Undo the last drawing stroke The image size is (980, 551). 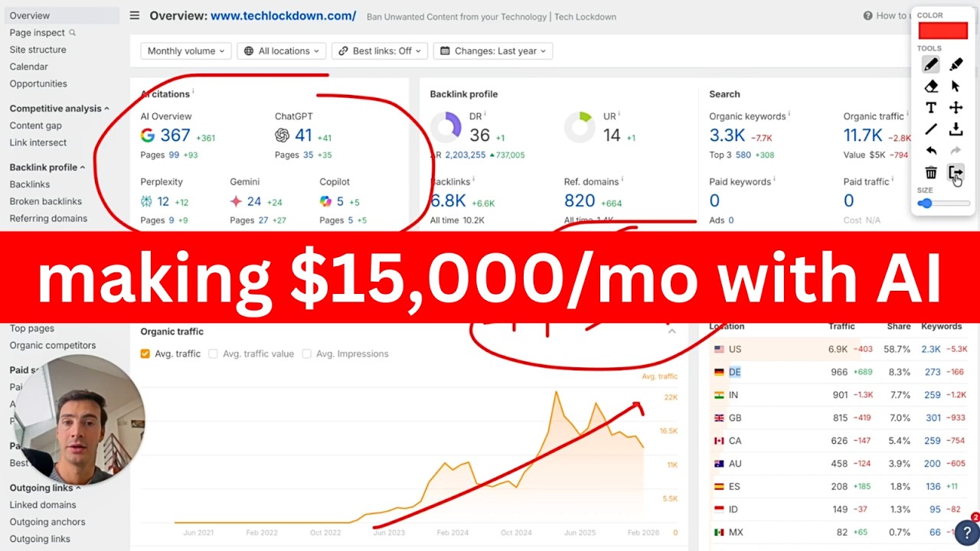pos(931,151)
